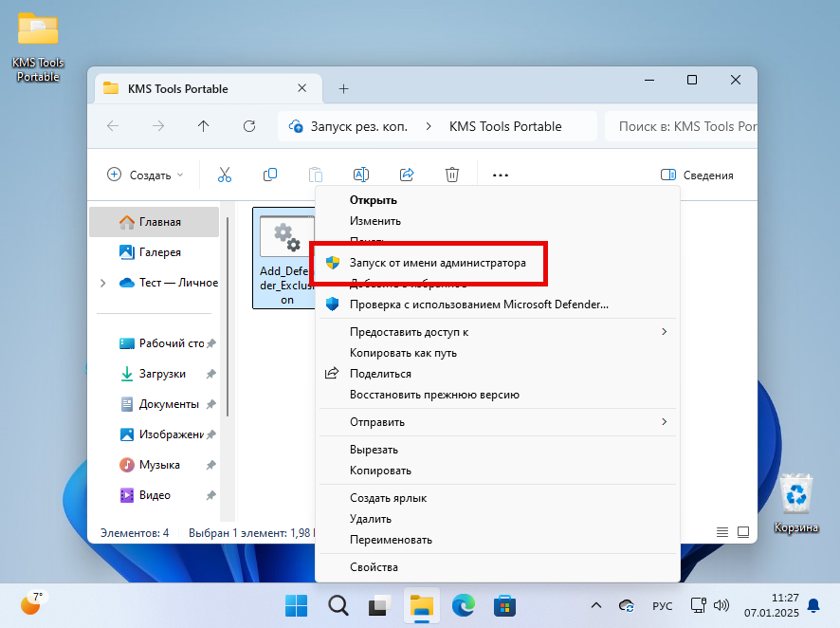Click the Rename icon in toolbar
The height and width of the screenshot is (628, 840).
361,175
